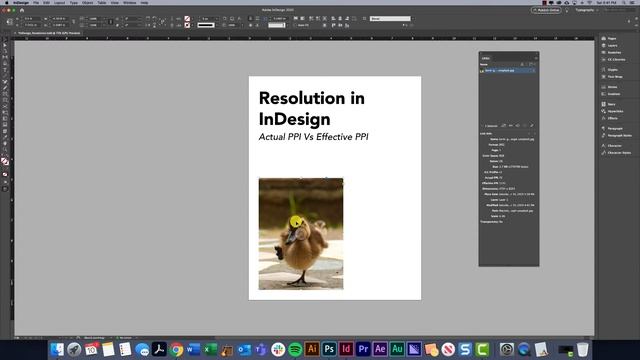Image resolution: width=640 pixels, height=360 pixels.
Task: Open the Text Wrap panel
Action: 615,77
